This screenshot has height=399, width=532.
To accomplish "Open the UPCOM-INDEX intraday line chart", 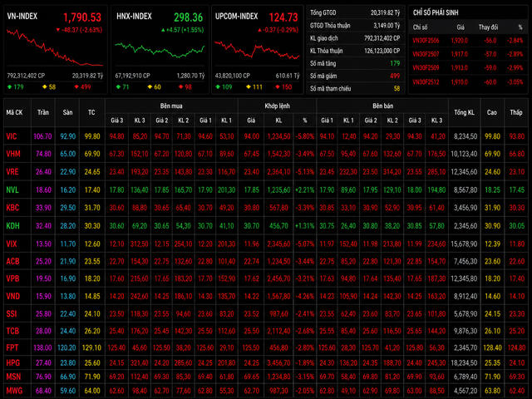I will point(257,50).
